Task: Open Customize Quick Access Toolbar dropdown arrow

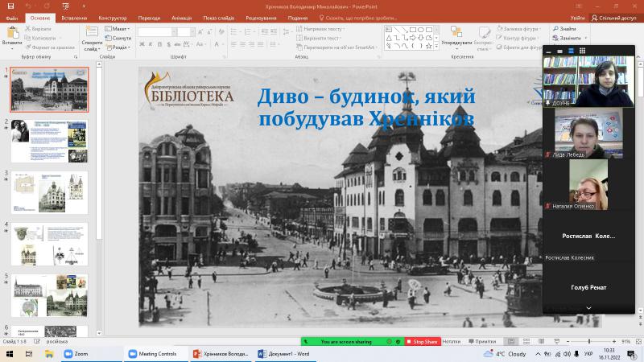Action: coord(84,6)
